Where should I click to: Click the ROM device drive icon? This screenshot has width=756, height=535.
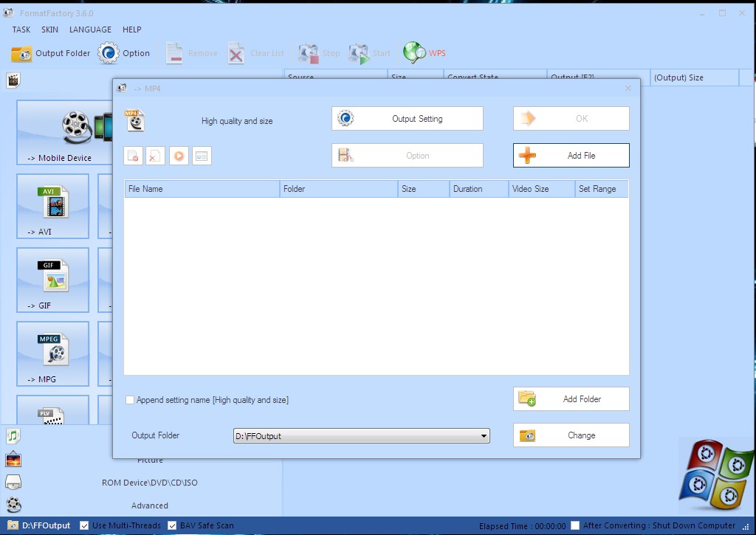pos(13,482)
